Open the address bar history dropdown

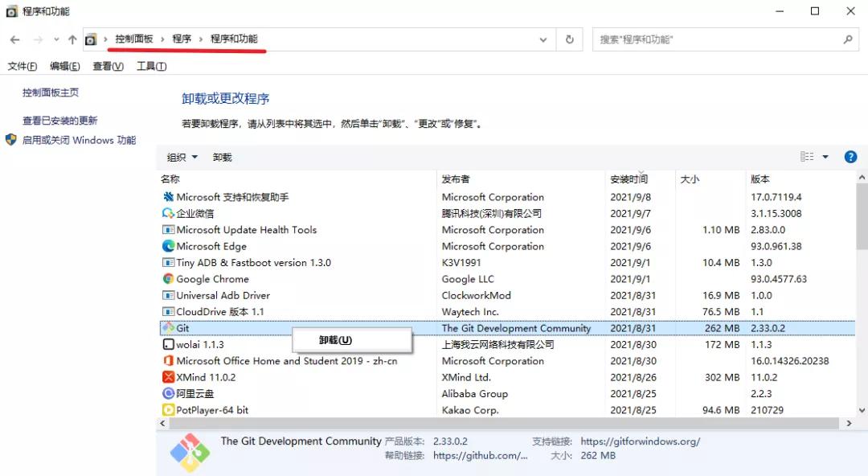point(542,39)
